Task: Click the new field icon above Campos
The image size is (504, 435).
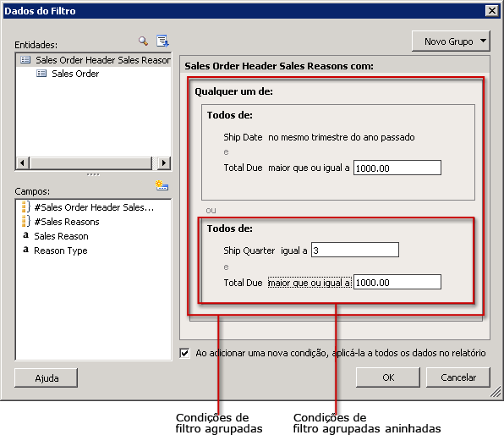Action: 162,185
